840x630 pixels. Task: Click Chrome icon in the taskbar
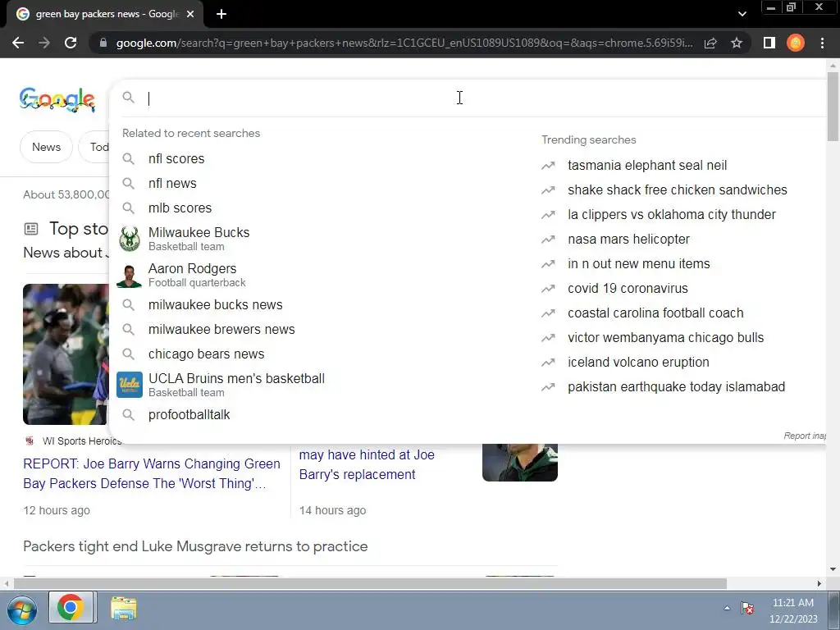coord(71,608)
